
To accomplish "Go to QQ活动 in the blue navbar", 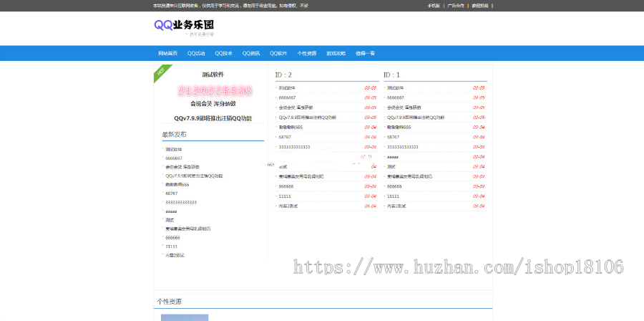I will click(196, 54).
